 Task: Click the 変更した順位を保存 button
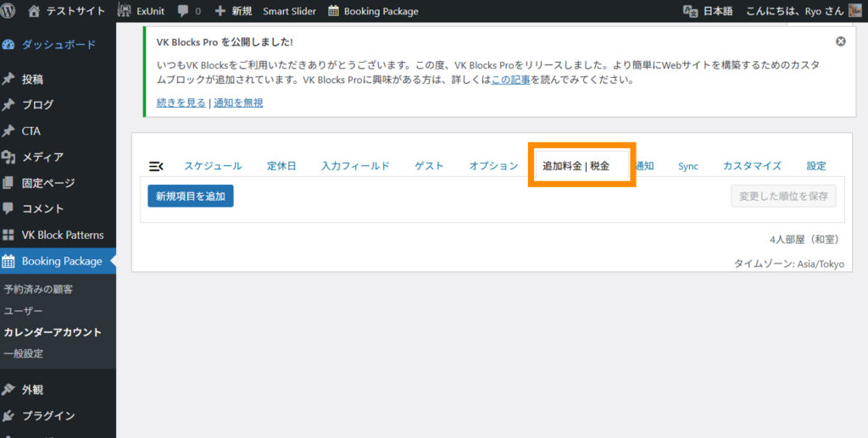pyautogui.click(x=783, y=196)
